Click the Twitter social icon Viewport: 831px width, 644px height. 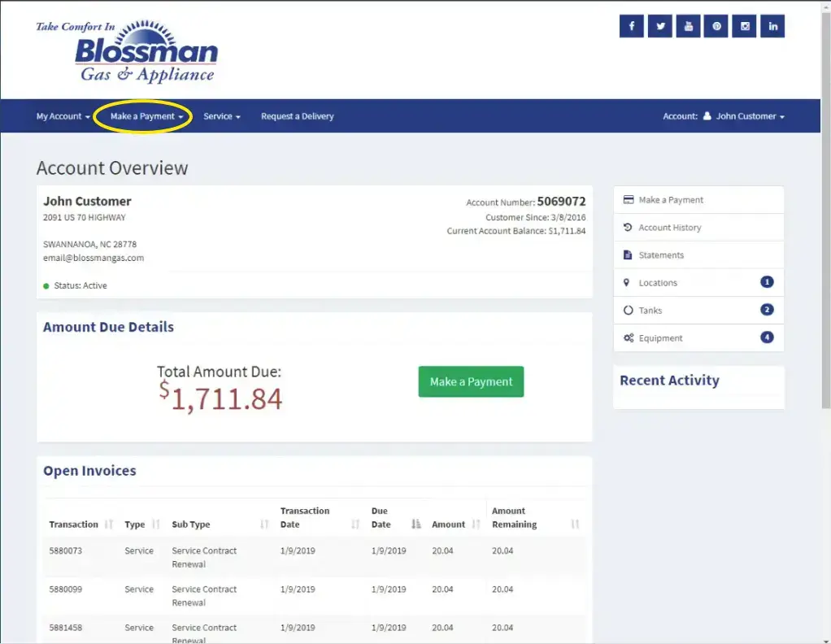660,26
